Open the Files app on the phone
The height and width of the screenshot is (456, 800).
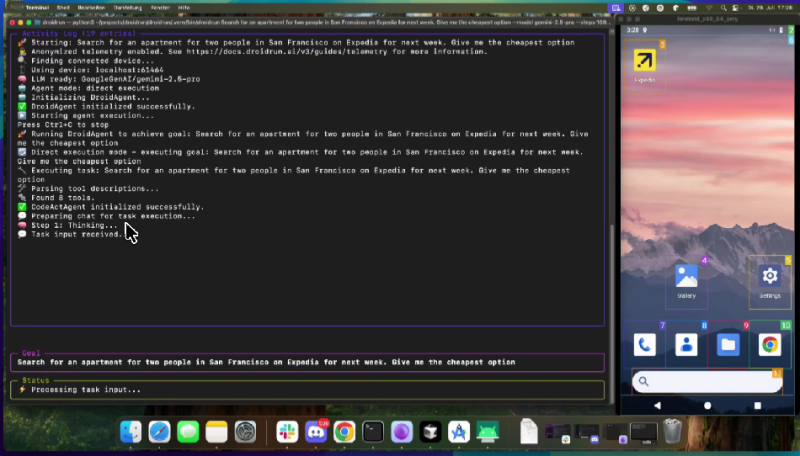pos(728,345)
